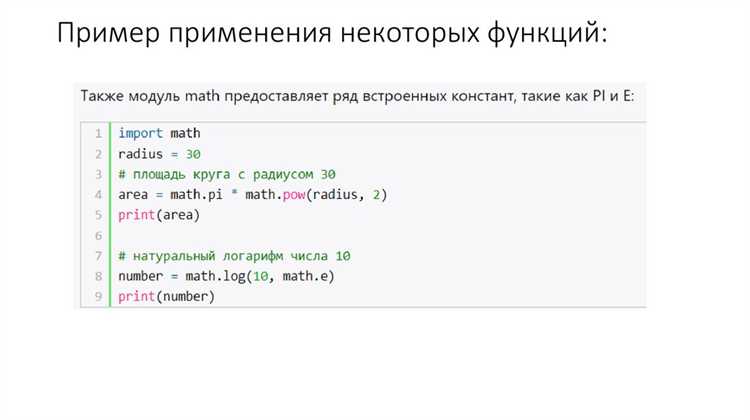Screen dimensions: 750x420
Task: Click the slide title "Пример применения некоторых функций:"
Action: tap(332, 34)
